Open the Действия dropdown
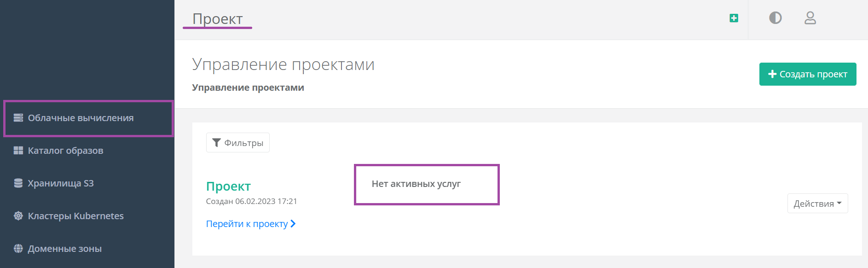Image resolution: width=868 pixels, height=268 pixels. (817, 204)
